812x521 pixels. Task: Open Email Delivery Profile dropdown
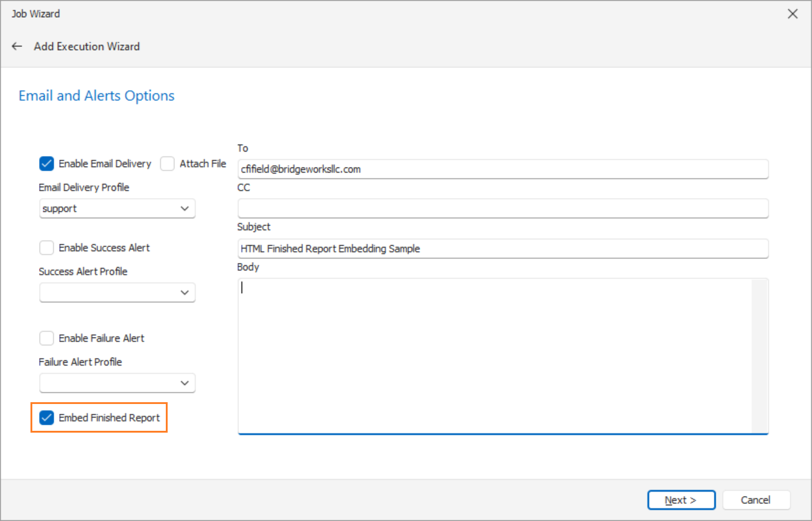click(117, 208)
